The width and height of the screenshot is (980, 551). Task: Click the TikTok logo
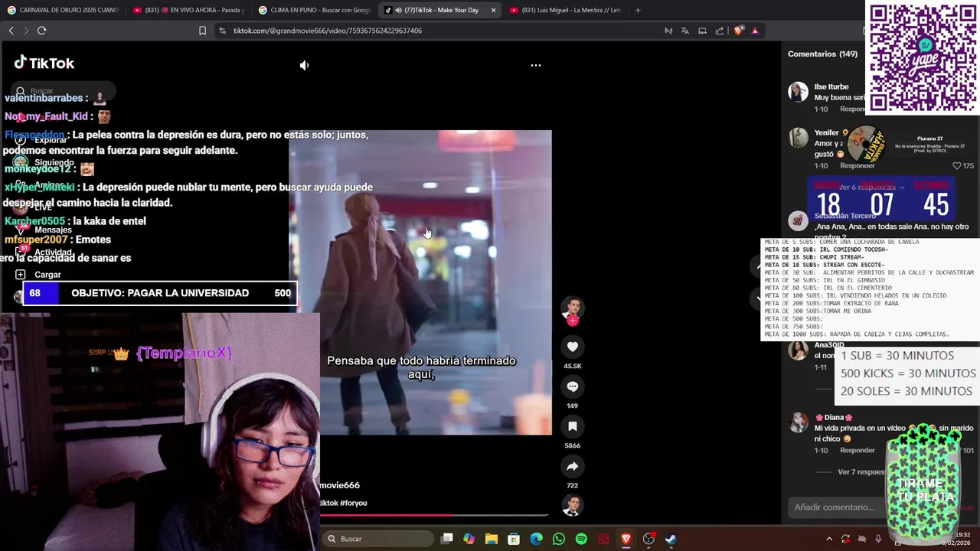(x=44, y=64)
